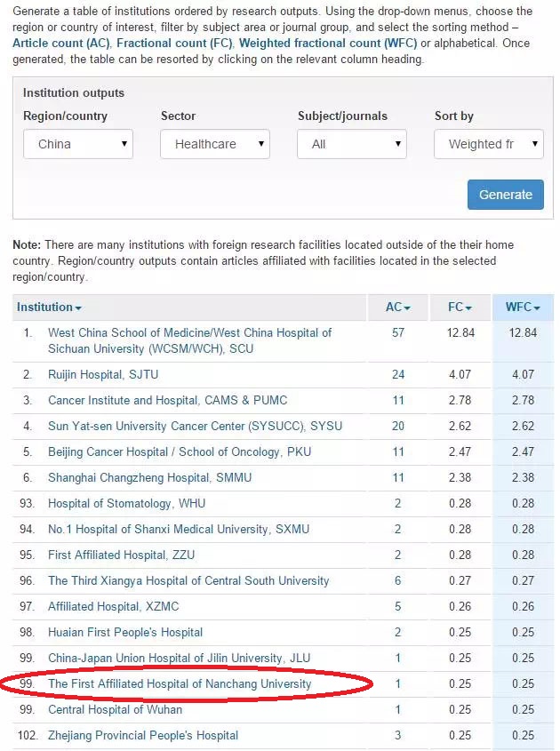Open The Third Xiangya Hospital link

(x=188, y=581)
